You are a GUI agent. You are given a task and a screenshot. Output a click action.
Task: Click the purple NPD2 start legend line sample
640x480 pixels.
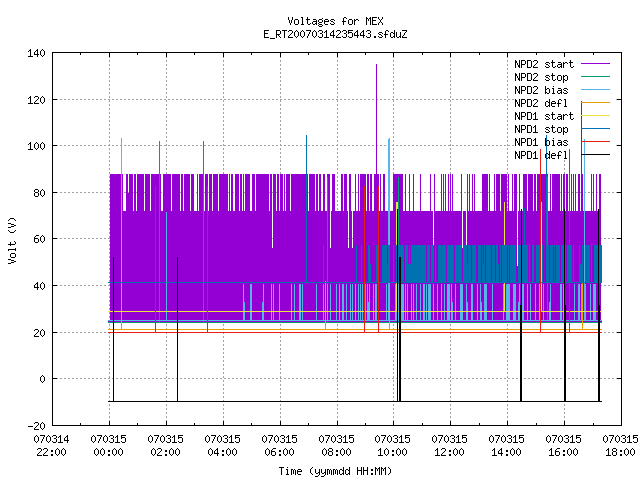(596, 64)
